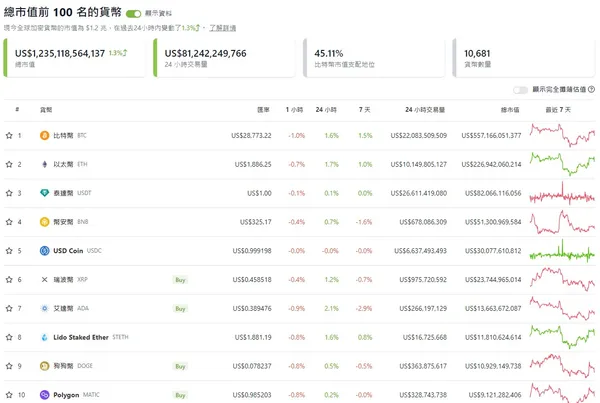Buy ADA using its Buy button

coord(180,308)
